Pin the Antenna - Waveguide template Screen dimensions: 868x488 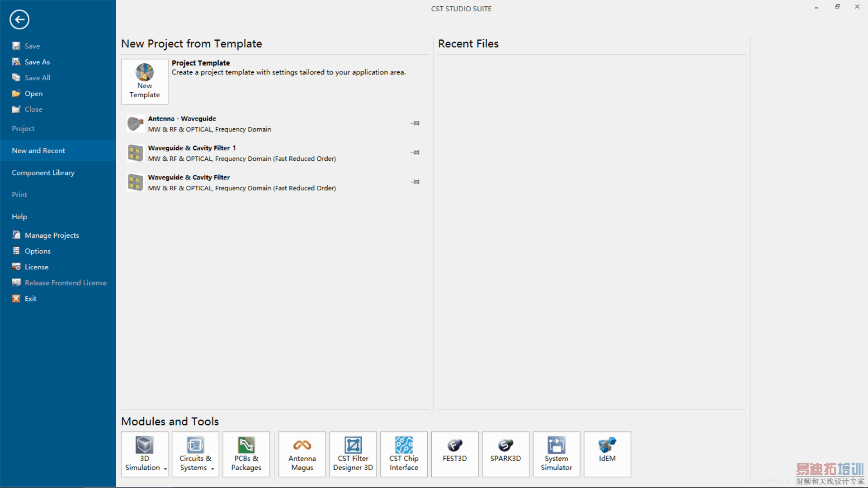pos(415,123)
